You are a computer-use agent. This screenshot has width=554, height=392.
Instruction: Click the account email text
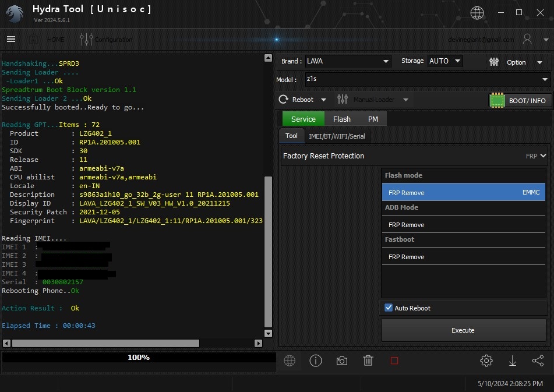[x=481, y=40]
